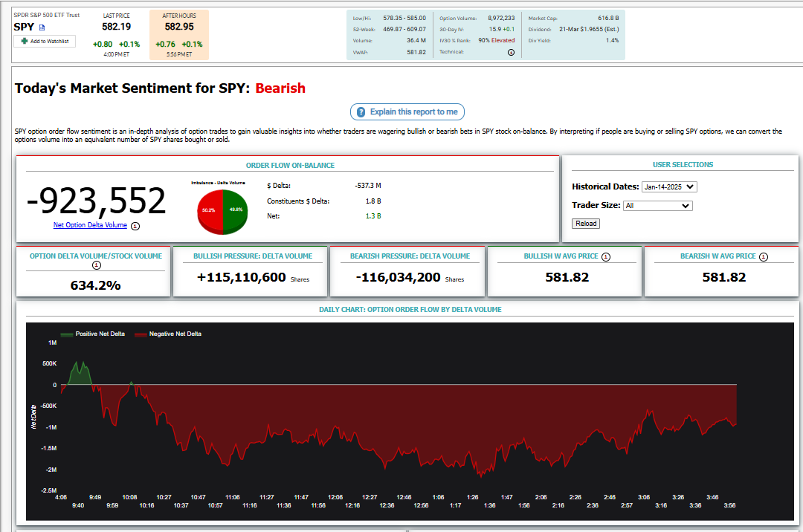The width and height of the screenshot is (803, 532).
Task: Click the 12:06 tick on the chart time axis
Action: [x=335, y=497]
